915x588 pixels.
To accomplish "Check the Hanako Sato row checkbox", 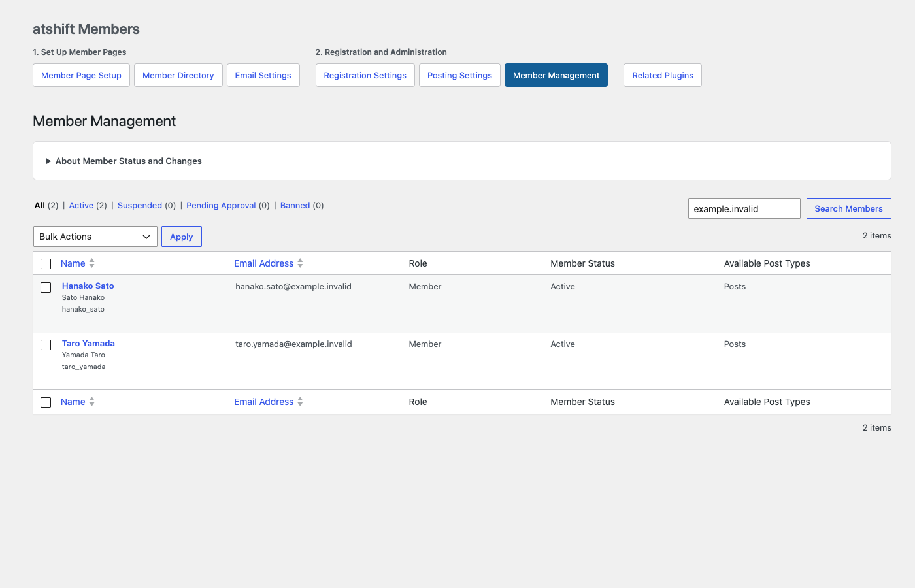I will (x=46, y=287).
